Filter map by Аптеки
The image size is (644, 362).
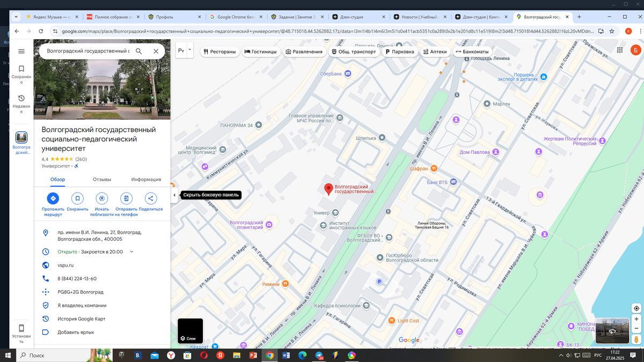(435, 51)
